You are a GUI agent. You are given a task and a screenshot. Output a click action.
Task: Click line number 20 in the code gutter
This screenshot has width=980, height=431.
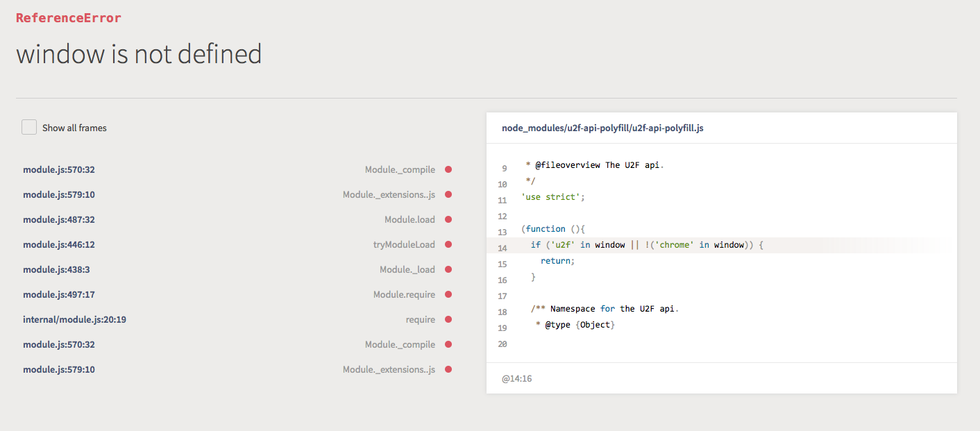[x=502, y=344]
